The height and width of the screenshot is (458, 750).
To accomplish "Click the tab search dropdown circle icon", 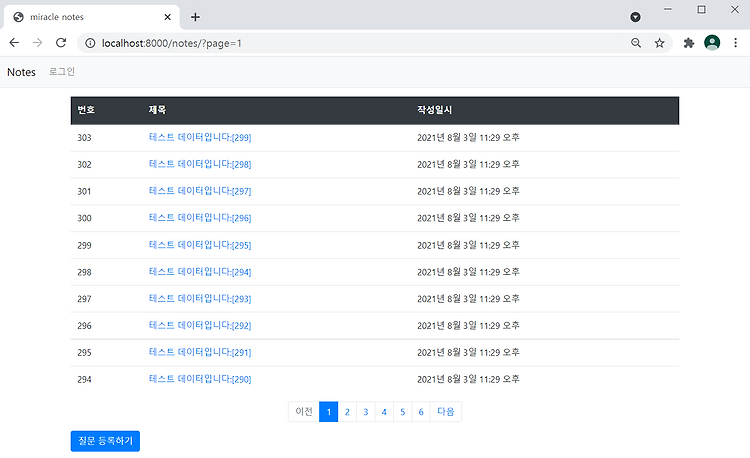I will [635, 17].
